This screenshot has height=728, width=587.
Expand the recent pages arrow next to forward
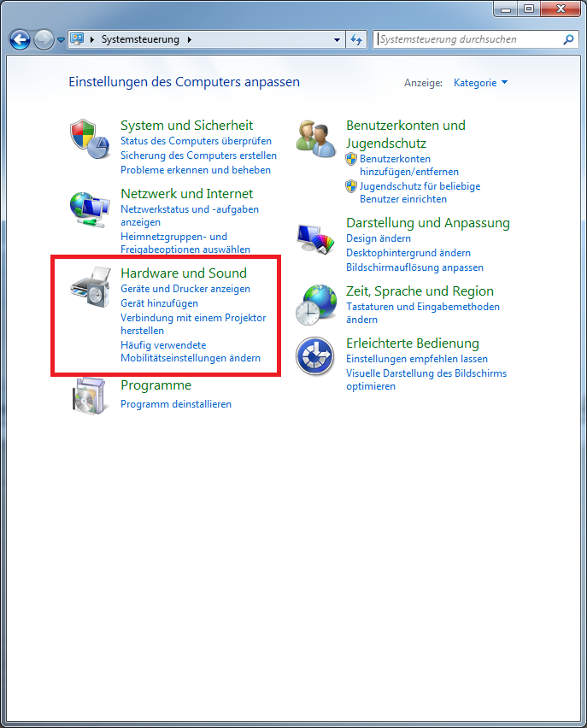[x=61, y=40]
